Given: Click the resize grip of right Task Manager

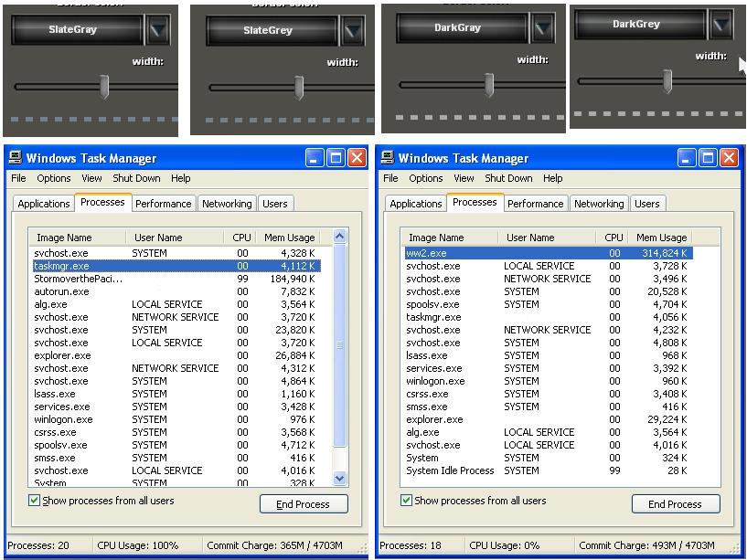Looking at the screenshot, I should [x=735, y=547].
